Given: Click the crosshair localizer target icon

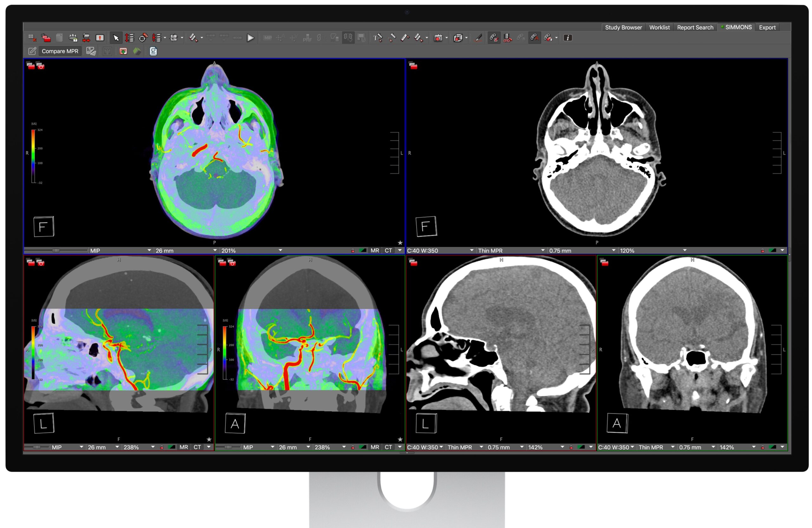Looking at the screenshot, I should click(143, 38).
